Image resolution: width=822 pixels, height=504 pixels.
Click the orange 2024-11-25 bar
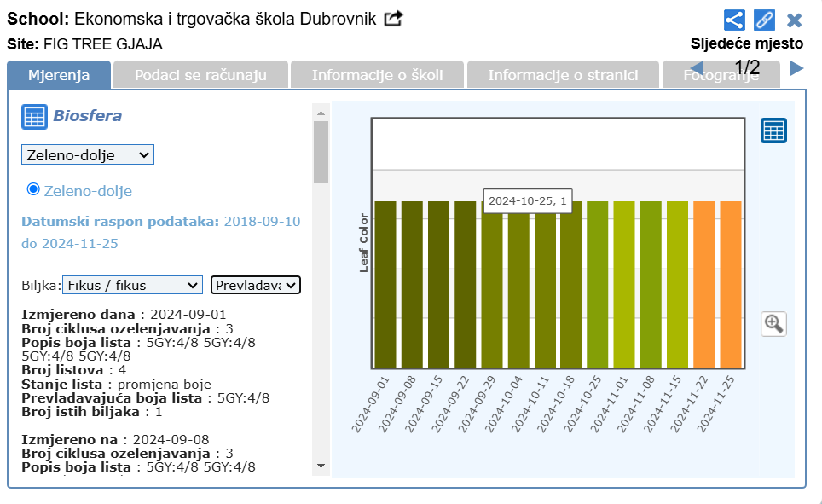731,284
